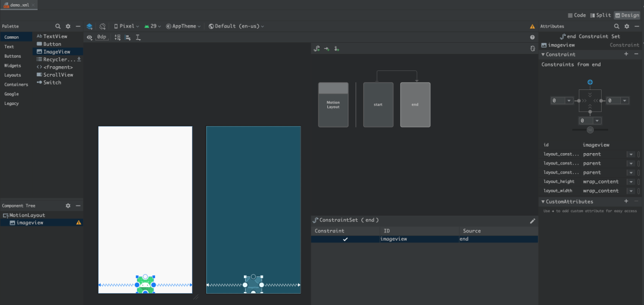Select the demo.xml file tab
This screenshot has width=644, height=305.
pos(19,5)
